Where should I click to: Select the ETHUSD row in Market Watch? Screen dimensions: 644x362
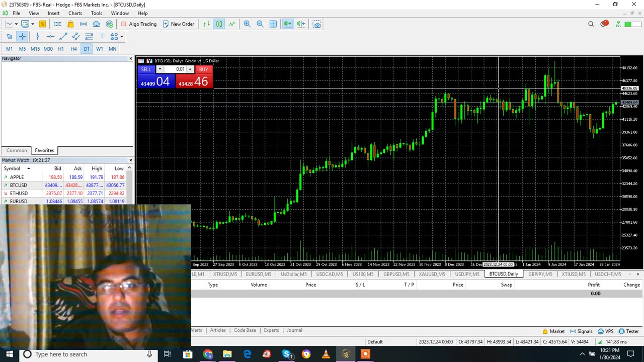[64, 193]
